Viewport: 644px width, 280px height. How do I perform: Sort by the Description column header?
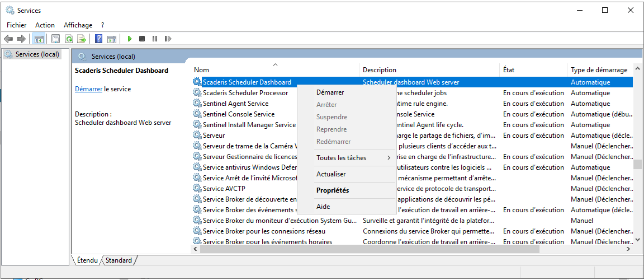[x=429, y=70]
